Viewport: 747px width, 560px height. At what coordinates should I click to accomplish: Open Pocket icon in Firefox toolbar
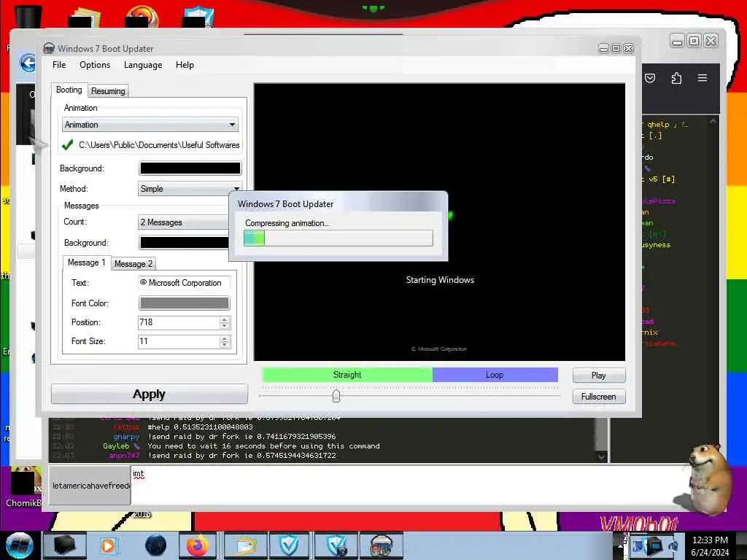[x=650, y=78]
